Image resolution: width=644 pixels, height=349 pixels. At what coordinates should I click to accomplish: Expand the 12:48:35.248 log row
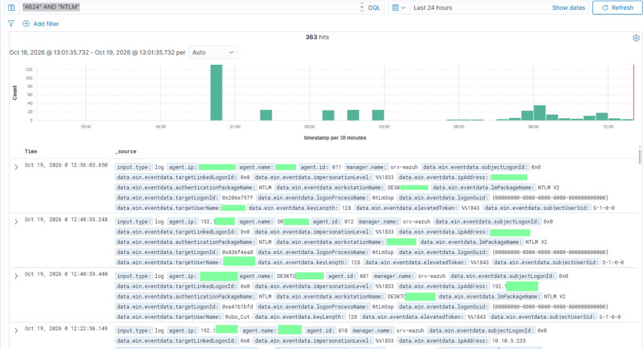click(16, 222)
